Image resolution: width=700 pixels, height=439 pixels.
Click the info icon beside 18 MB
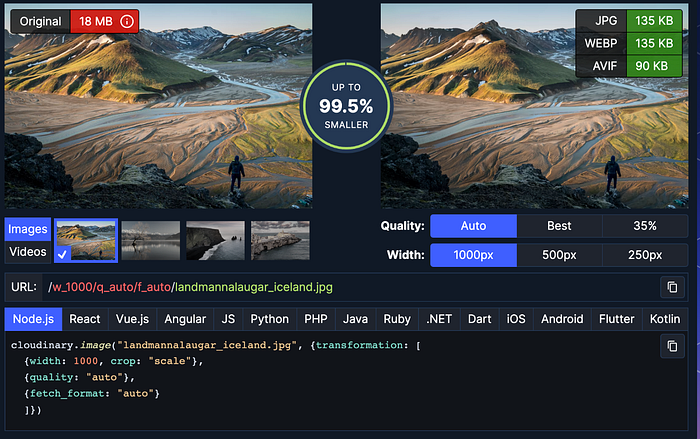click(126, 21)
